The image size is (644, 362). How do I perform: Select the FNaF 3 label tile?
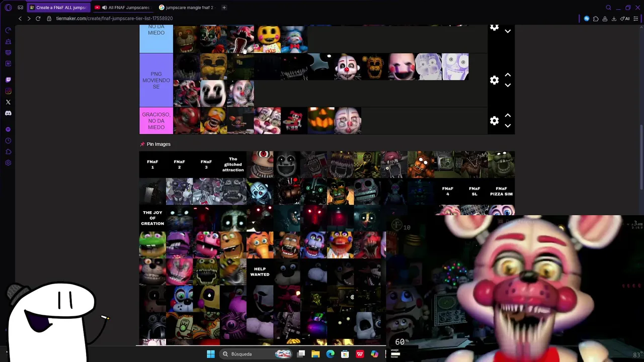click(206, 164)
